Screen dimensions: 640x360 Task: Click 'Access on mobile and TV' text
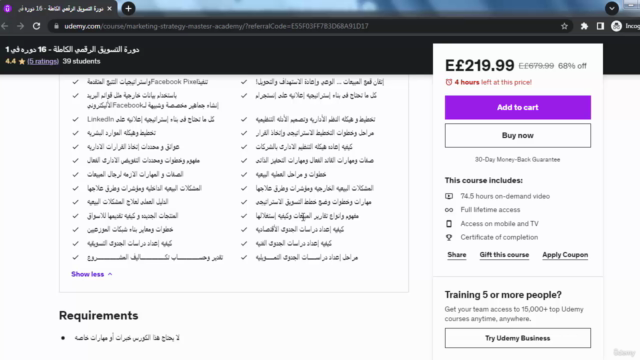pyautogui.click(x=500, y=224)
